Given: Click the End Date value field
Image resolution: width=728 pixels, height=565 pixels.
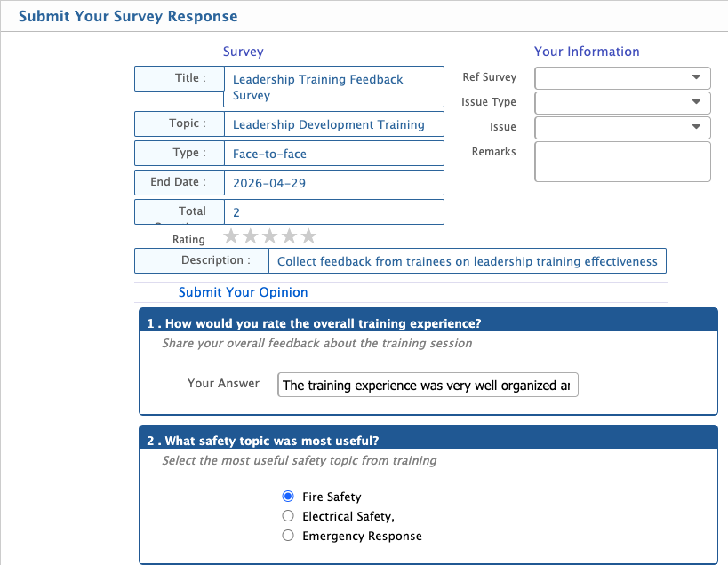Looking at the screenshot, I should pyautogui.click(x=333, y=183).
